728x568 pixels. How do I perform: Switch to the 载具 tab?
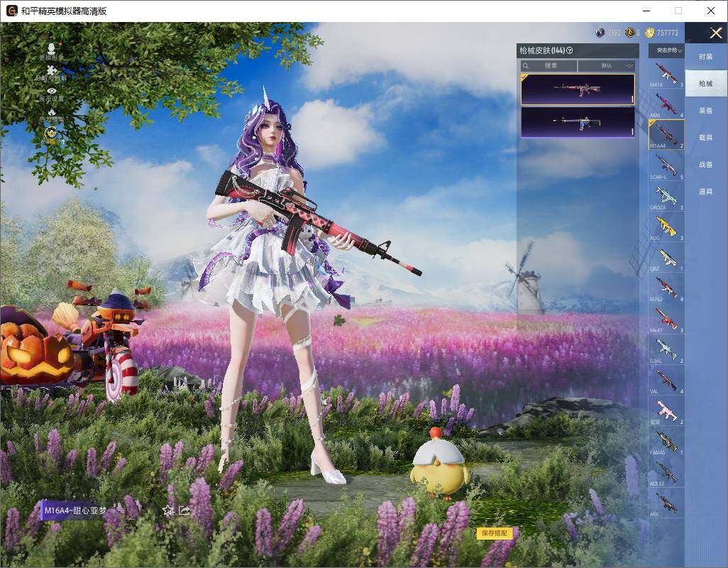(706, 138)
